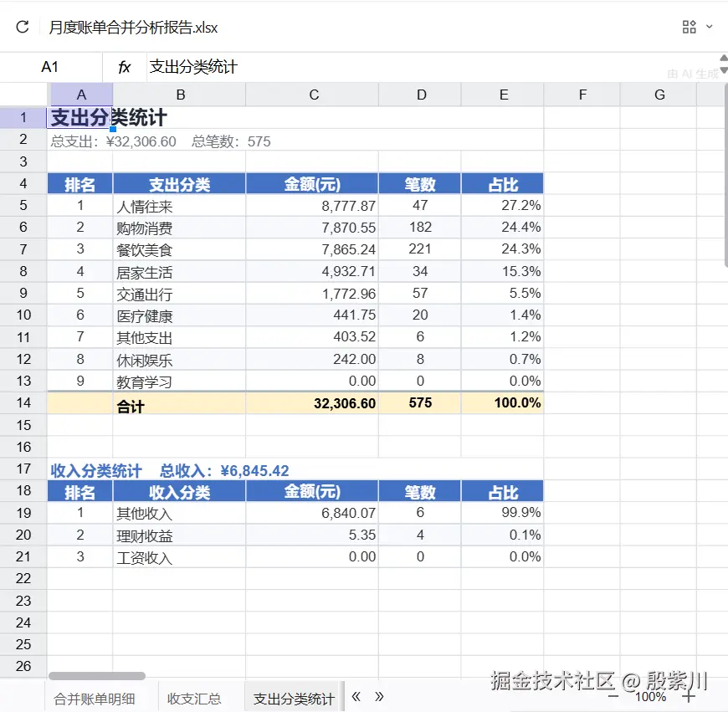Viewport: 728px width, 712px height.
Task: Open the grid view icon at top right
Action: 689,27
